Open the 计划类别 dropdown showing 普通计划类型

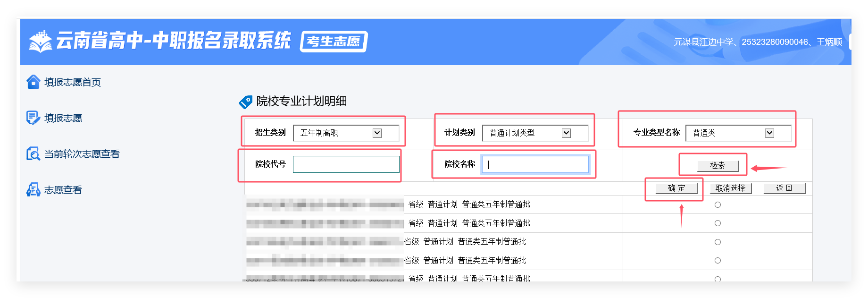tap(535, 133)
